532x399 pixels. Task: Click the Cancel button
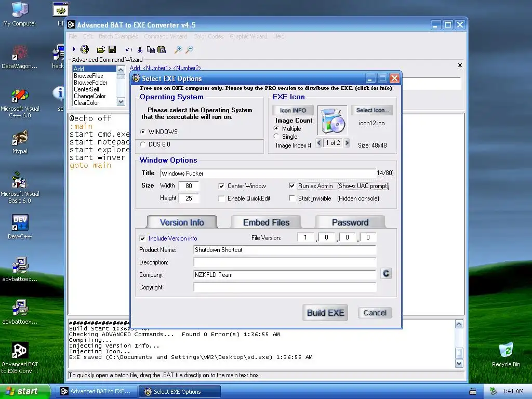click(x=375, y=312)
